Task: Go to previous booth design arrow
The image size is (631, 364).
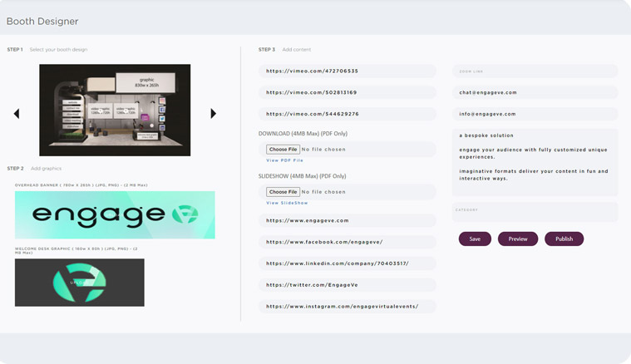Action: pyautogui.click(x=17, y=113)
